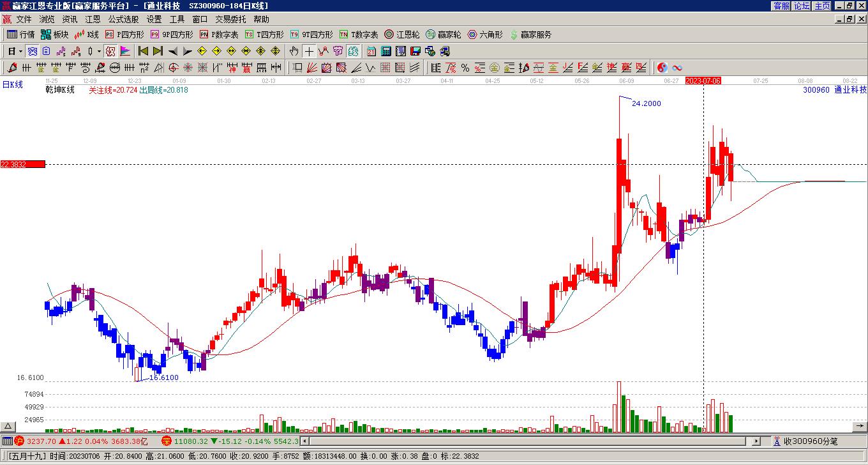The height and width of the screenshot is (465, 868).
Task: Open the 浏览 menu
Action: (x=47, y=19)
